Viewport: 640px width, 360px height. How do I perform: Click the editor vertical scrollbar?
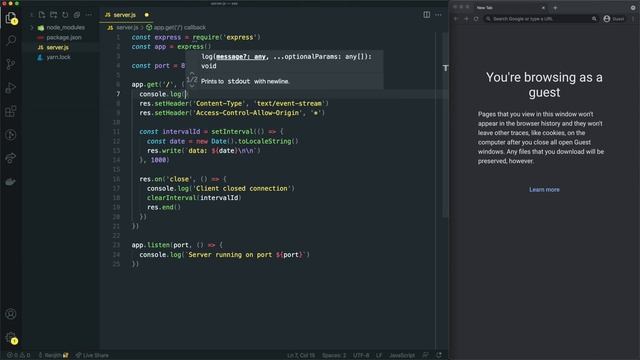[445, 125]
